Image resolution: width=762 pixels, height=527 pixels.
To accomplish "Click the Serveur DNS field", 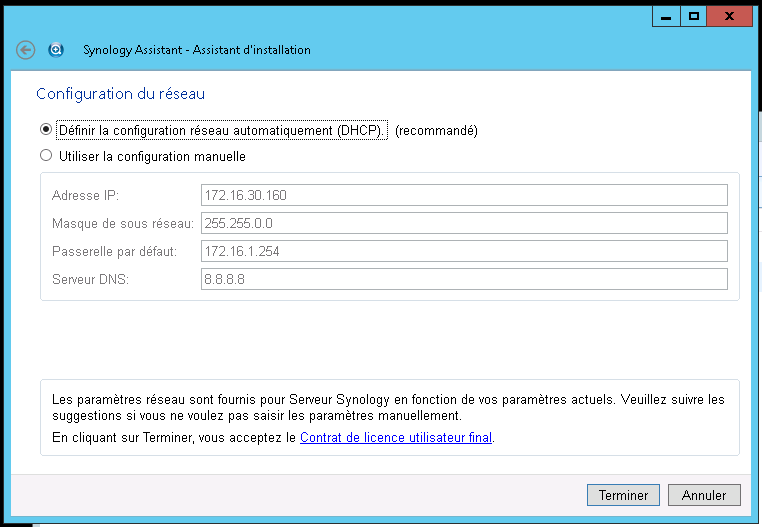I will click(464, 279).
